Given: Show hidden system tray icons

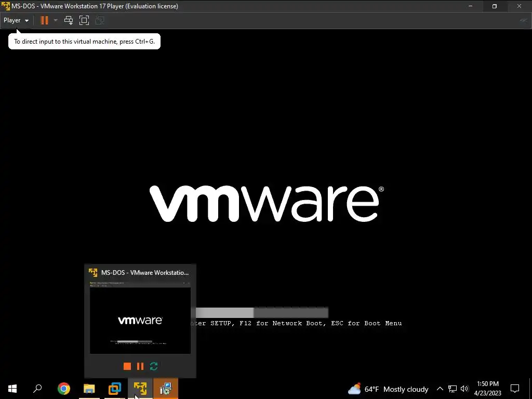Looking at the screenshot, I should click(x=440, y=389).
